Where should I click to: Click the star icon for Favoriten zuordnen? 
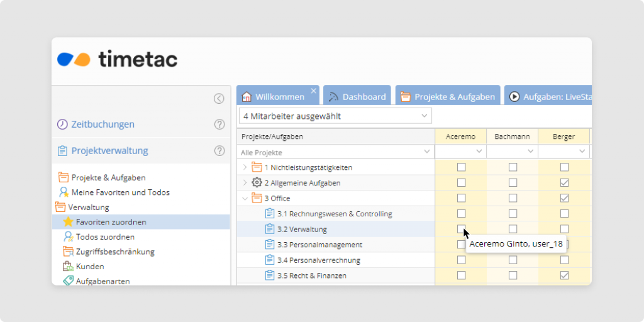pyautogui.click(x=68, y=222)
